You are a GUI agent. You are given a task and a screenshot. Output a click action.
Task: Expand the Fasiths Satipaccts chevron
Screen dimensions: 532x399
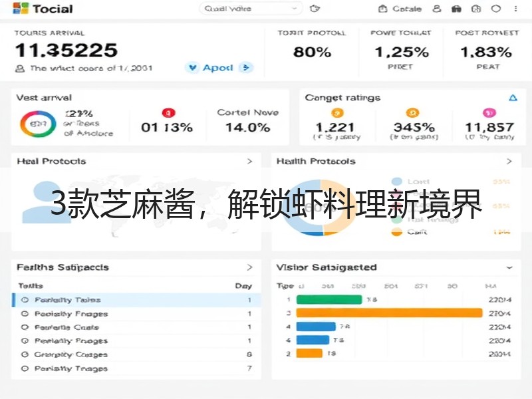pyautogui.click(x=250, y=267)
